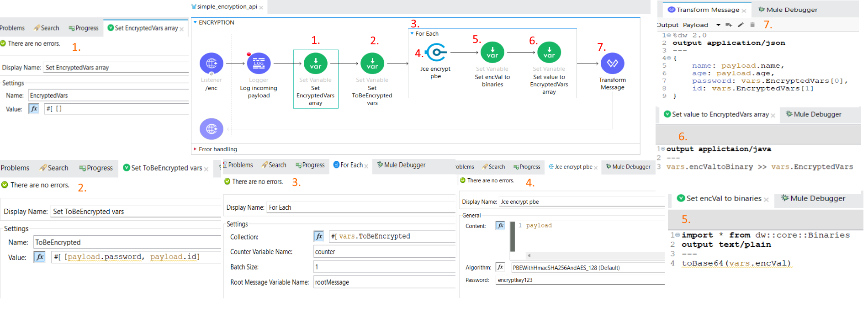Click the faded Listener response icon below flow

(211, 129)
